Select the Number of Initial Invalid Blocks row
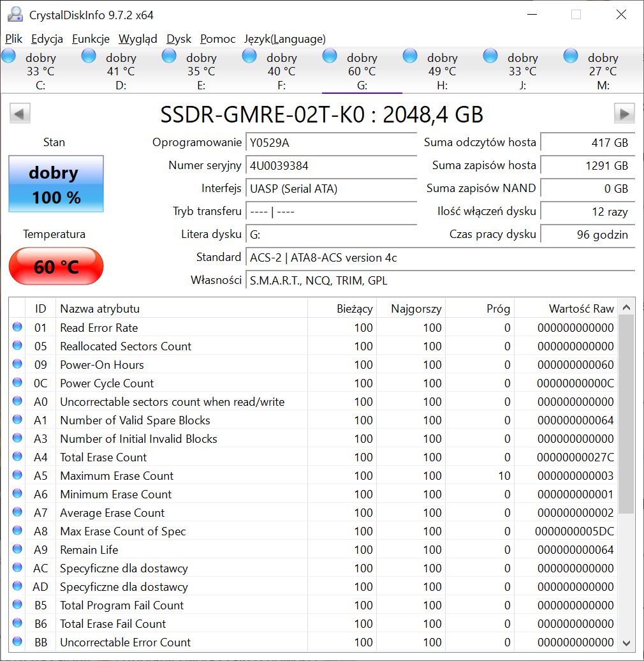Screen dimensions: 644x661 [313, 438]
